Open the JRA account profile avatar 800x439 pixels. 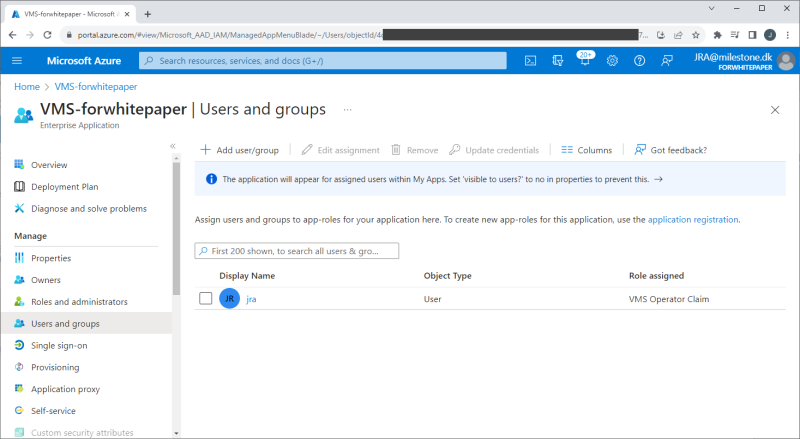pyautogui.click(x=786, y=61)
